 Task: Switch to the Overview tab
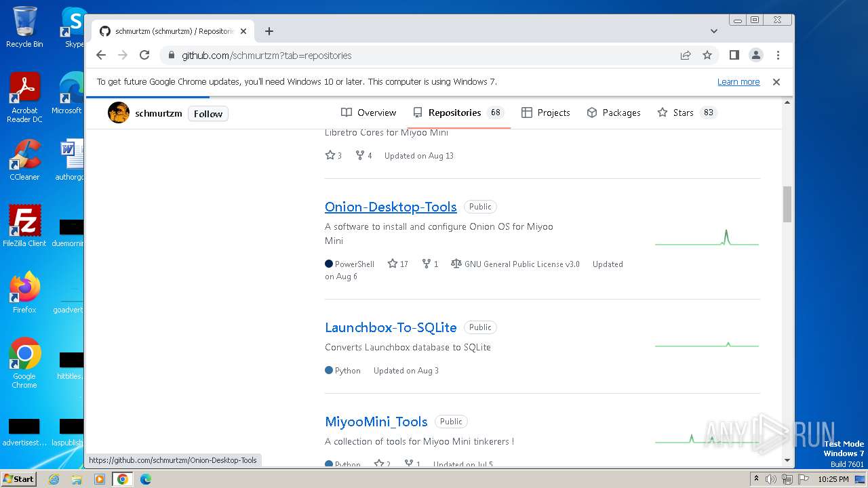pos(368,113)
